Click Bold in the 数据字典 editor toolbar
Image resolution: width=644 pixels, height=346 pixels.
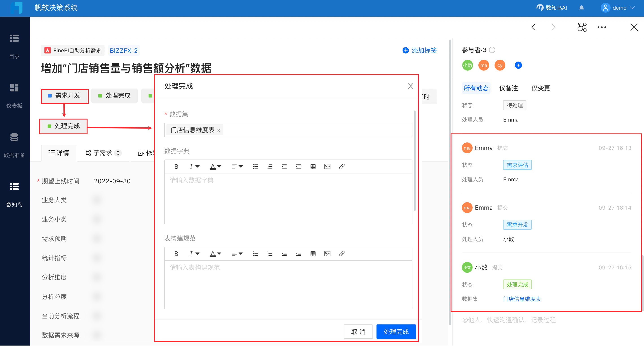(176, 166)
